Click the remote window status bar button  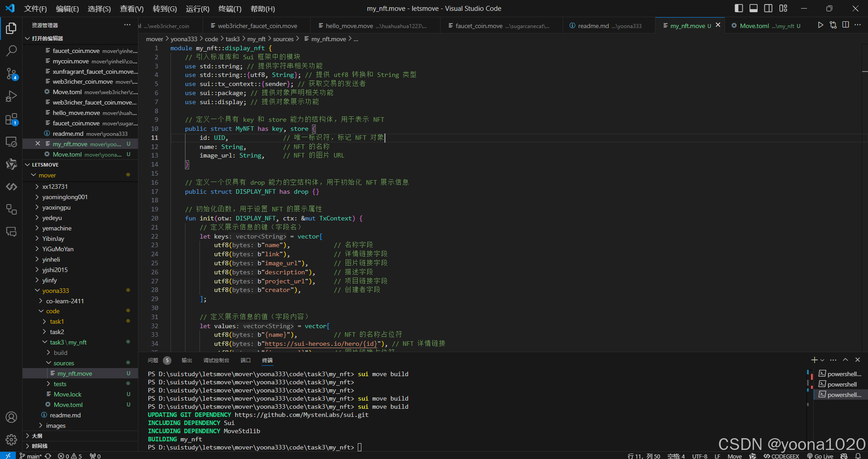(x=8, y=455)
